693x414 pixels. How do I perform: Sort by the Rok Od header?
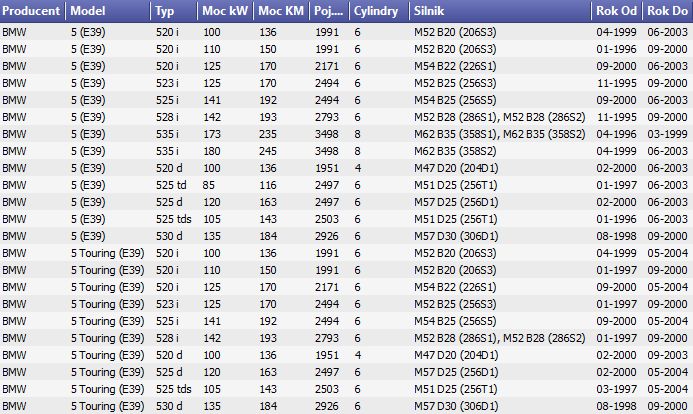tap(617, 11)
